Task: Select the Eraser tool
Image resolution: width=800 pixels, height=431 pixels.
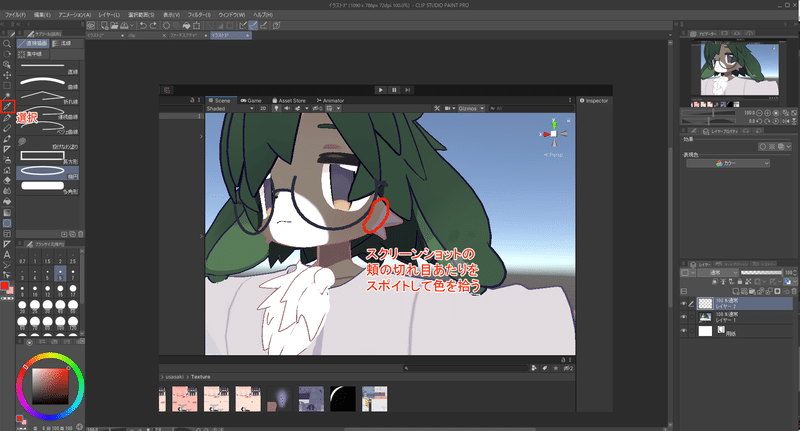Action: pos(7,180)
